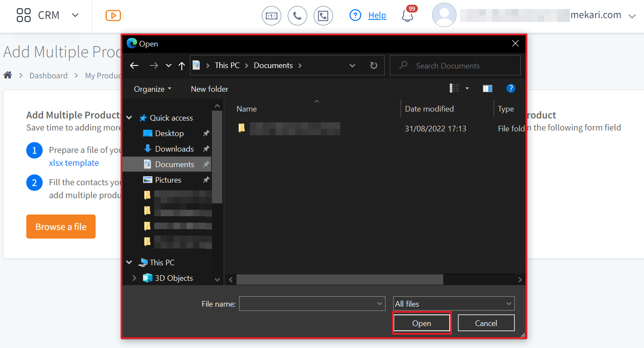644x348 pixels.
Task: Open the file dialog help icon
Action: 510,88
